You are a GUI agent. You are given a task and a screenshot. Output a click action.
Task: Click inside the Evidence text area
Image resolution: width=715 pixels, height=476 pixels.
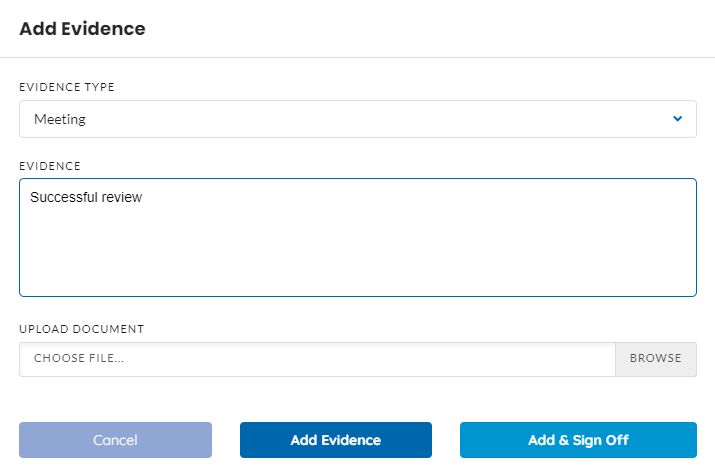[358, 238]
